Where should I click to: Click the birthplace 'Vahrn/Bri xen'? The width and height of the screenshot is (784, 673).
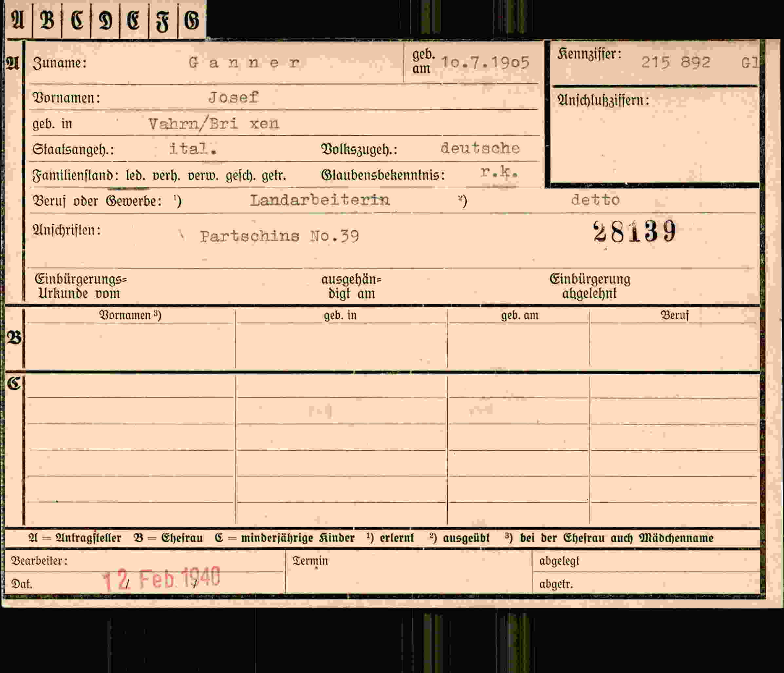pyautogui.click(x=214, y=124)
